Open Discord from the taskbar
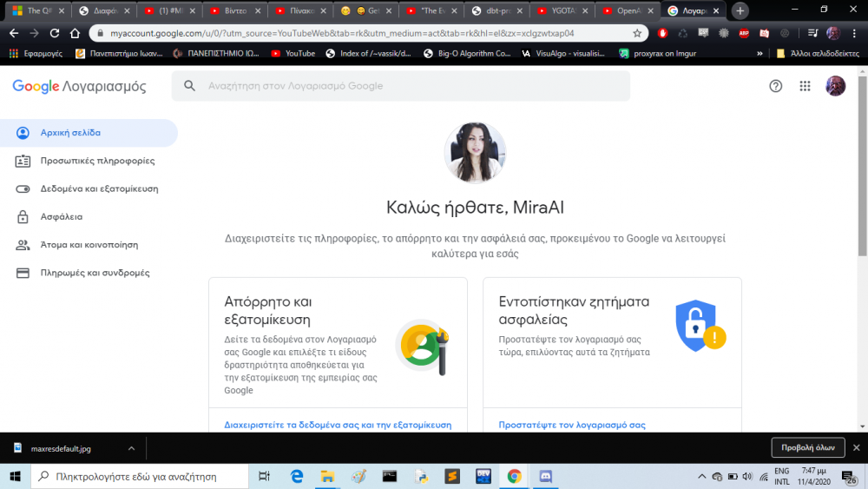The image size is (868, 489). (x=546, y=476)
